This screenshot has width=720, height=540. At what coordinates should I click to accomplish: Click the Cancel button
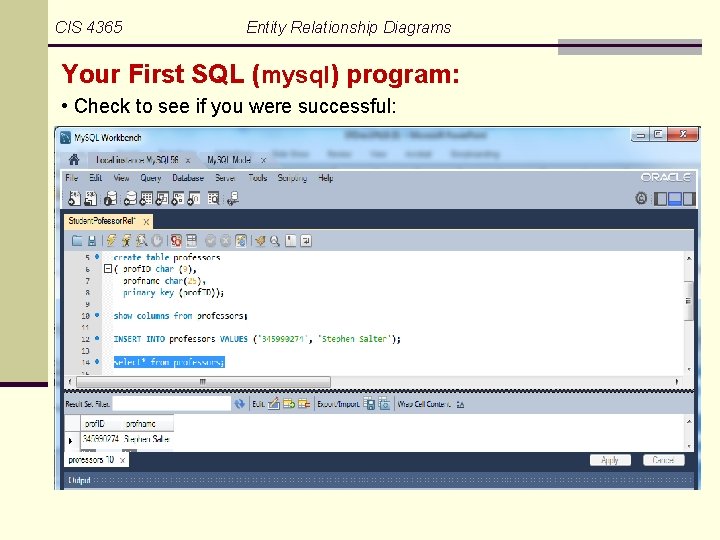[x=664, y=460]
